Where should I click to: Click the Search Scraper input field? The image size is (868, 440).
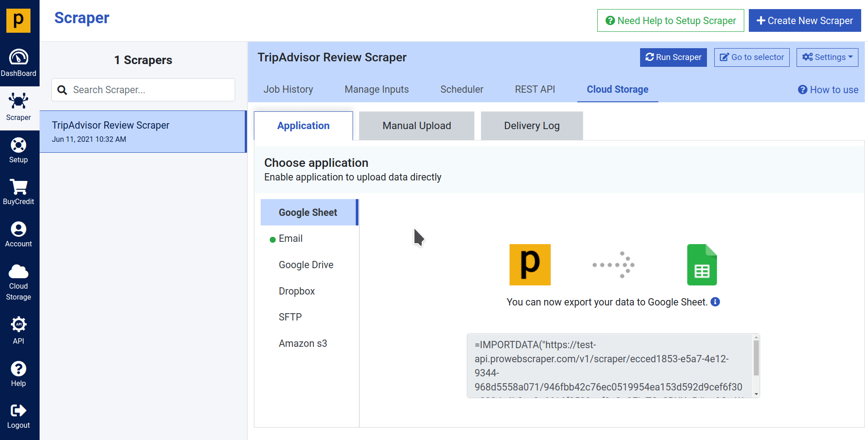pyautogui.click(x=150, y=90)
